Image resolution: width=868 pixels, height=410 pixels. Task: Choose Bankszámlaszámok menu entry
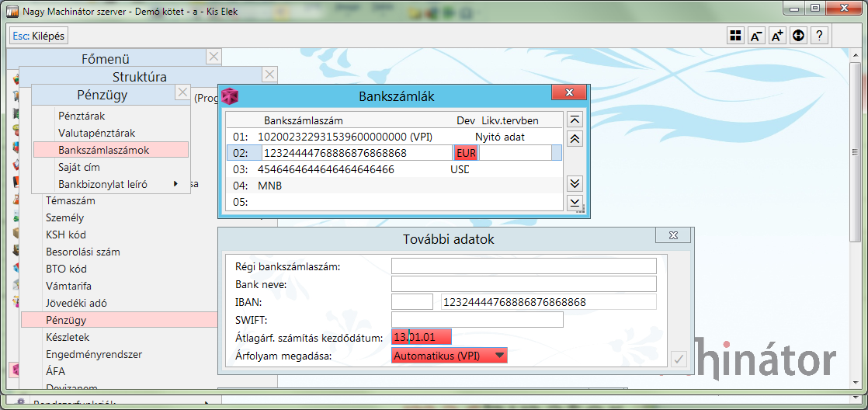pos(111,150)
